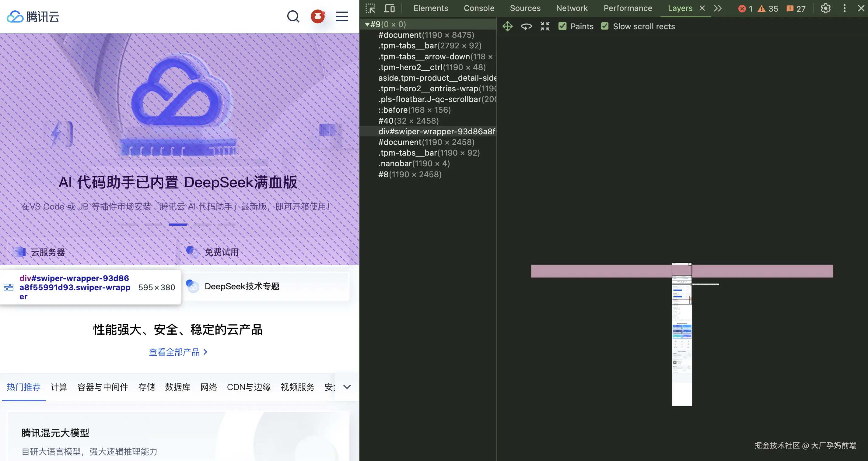Expand hidden panels with the chevron arrows
This screenshot has width=868, height=461.
[718, 8]
